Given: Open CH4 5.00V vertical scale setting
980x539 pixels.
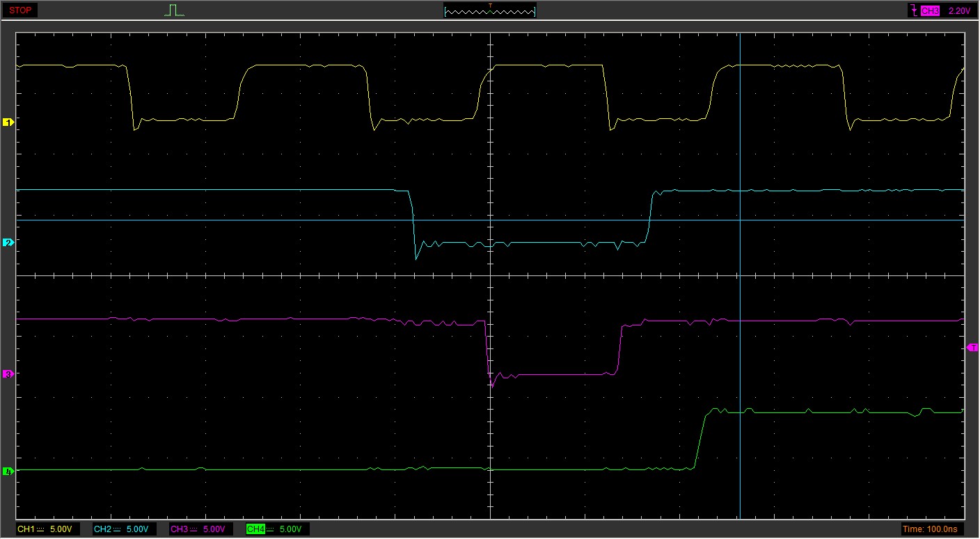Looking at the screenshot, I should [290, 529].
